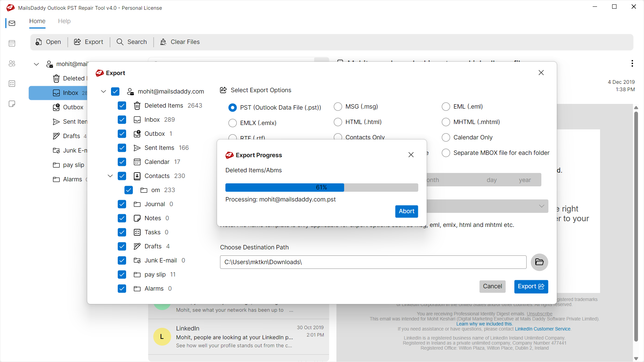Click Deleted Items trash icon in export tree
The image size is (644, 362).
pyautogui.click(x=137, y=106)
